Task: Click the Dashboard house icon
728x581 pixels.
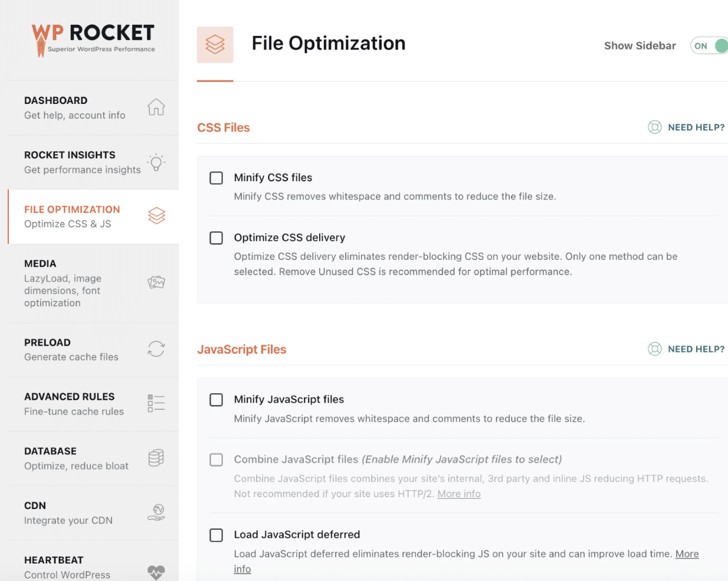Action: 156,107
